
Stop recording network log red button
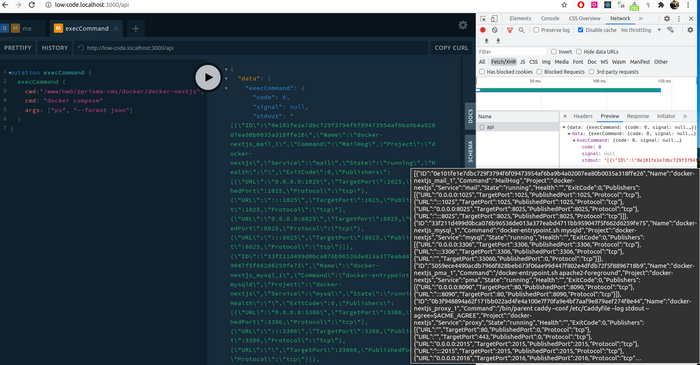pos(483,30)
